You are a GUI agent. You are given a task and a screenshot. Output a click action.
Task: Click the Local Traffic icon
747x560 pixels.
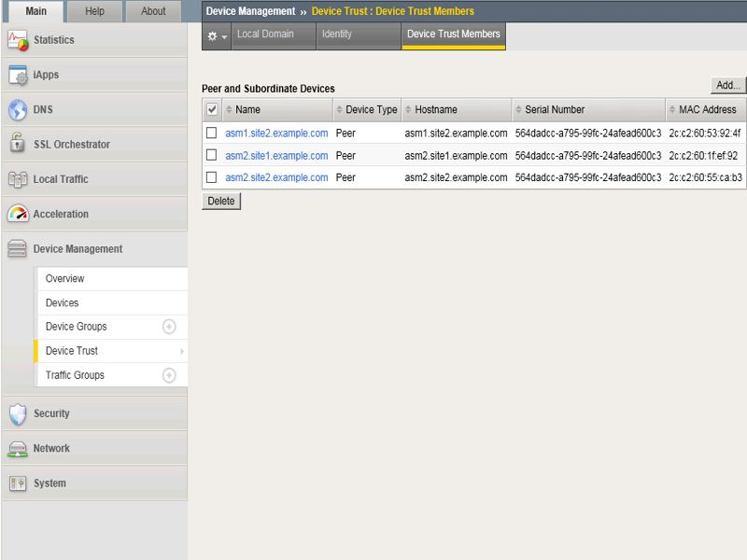[x=18, y=179]
